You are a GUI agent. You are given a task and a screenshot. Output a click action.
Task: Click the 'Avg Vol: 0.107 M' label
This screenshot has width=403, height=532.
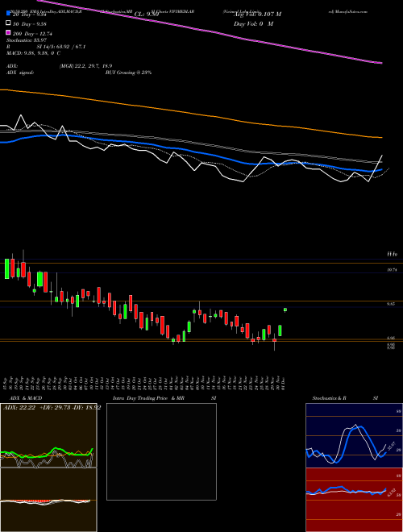click(257, 15)
